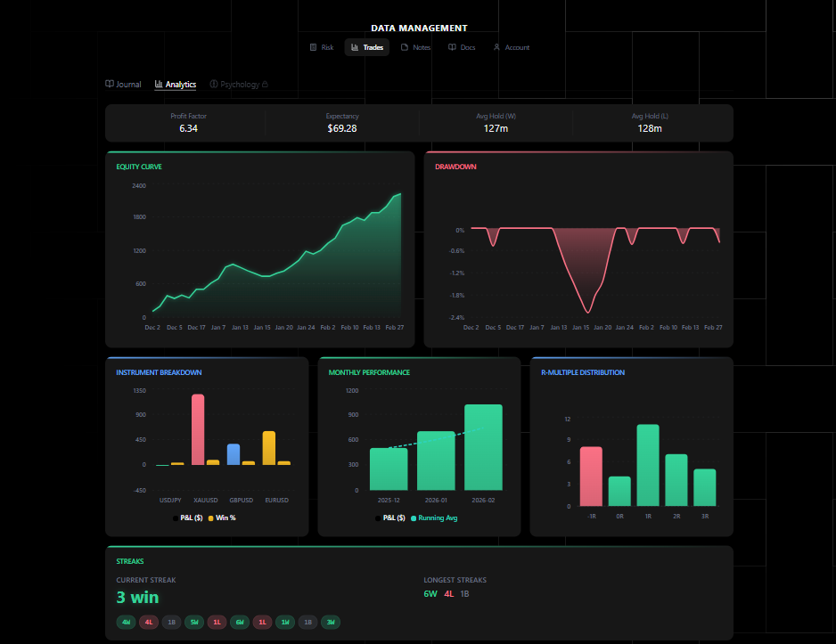This screenshot has height=644, width=836.
Task: Click the Docs open-book icon
Action: (452, 47)
